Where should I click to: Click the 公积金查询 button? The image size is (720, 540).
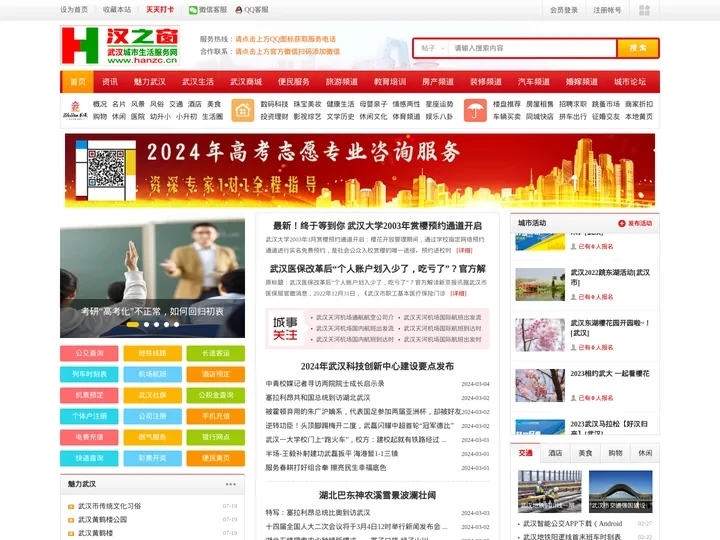click(215, 395)
